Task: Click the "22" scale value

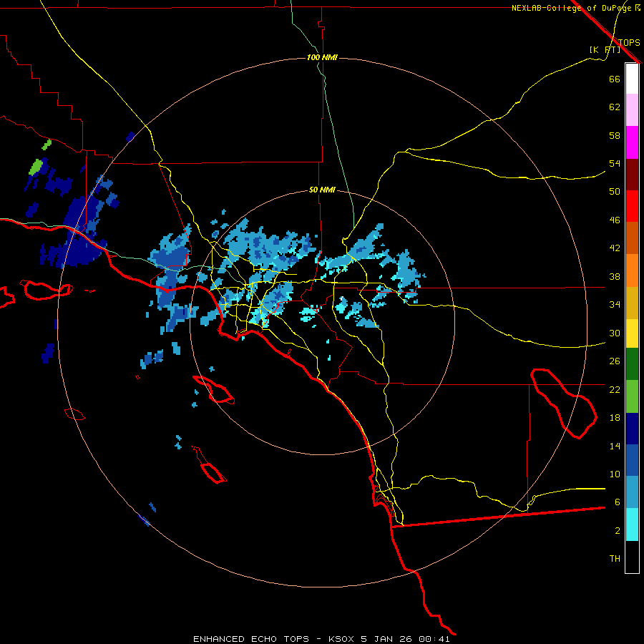Action: point(615,389)
